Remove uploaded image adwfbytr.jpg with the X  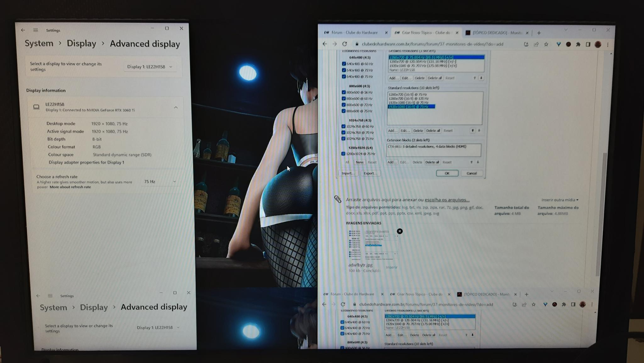point(400,231)
